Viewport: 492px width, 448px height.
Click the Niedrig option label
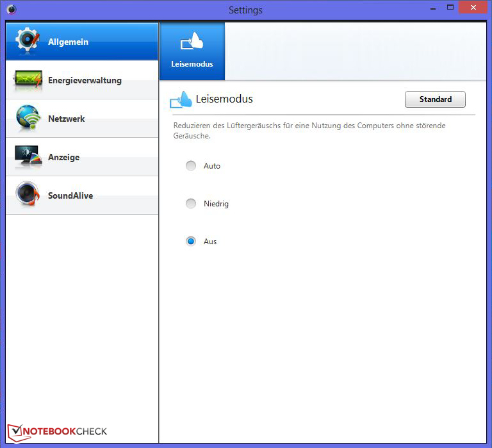(x=216, y=204)
